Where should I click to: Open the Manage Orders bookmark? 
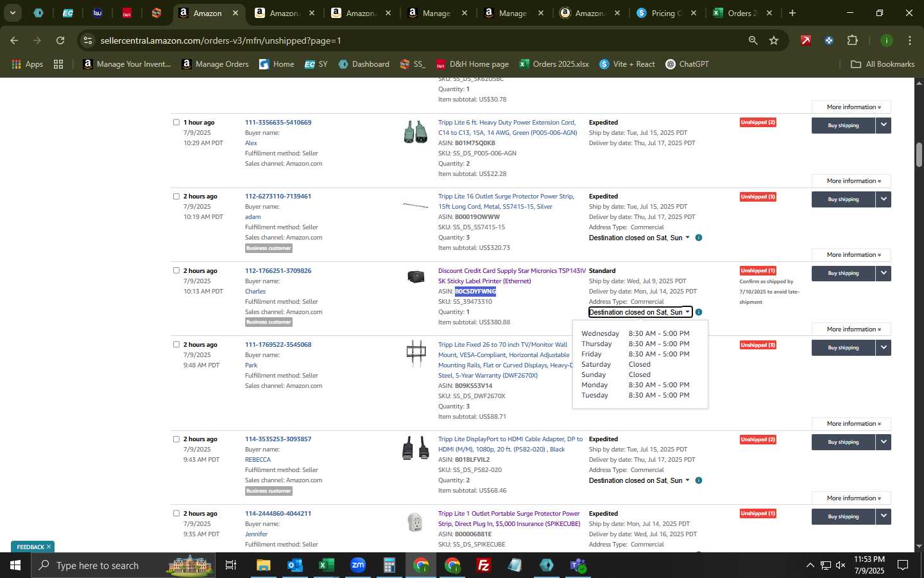tap(215, 64)
